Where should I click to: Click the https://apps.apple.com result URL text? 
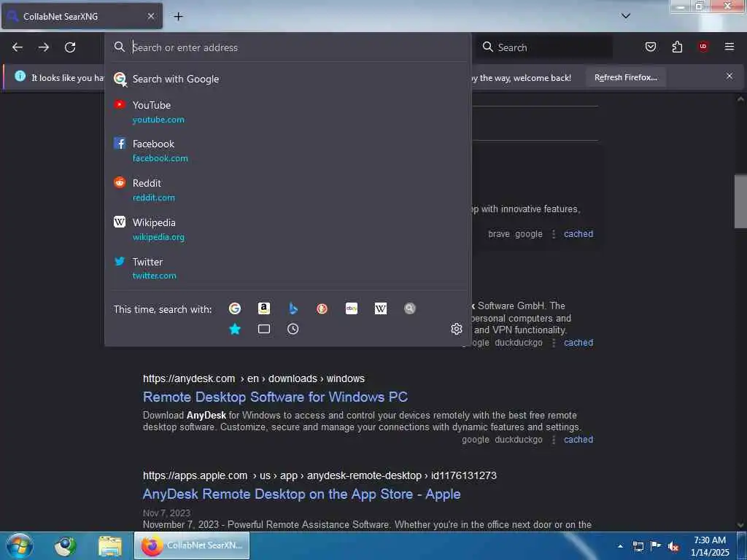pyautogui.click(x=320, y=475)
